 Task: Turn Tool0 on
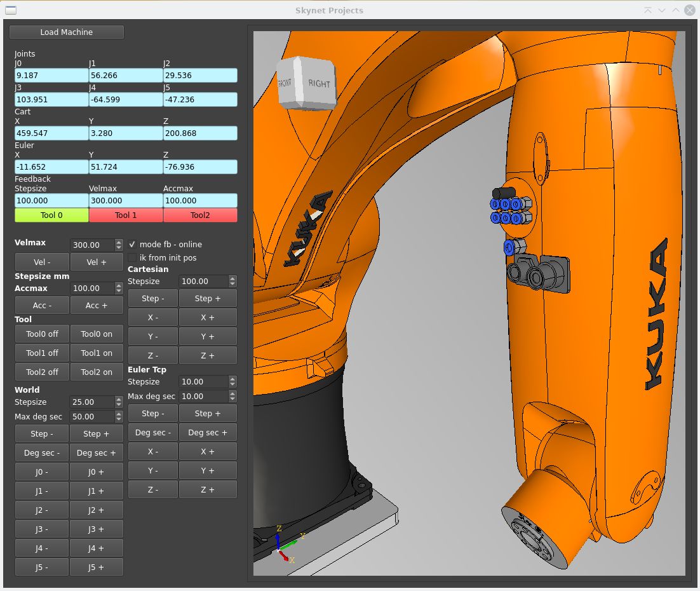[x=97, y=334]
